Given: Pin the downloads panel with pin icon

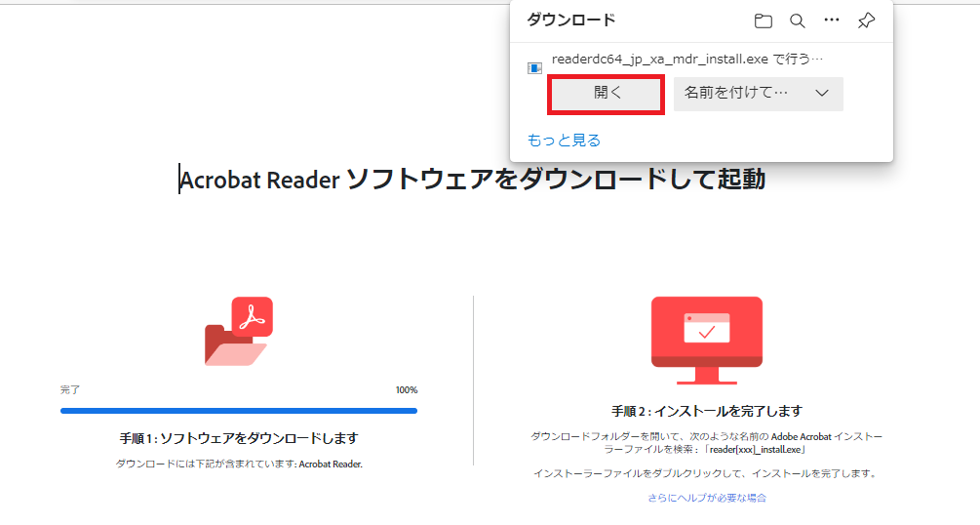Looking at the screenshot, I should click(x=865, y=20).
